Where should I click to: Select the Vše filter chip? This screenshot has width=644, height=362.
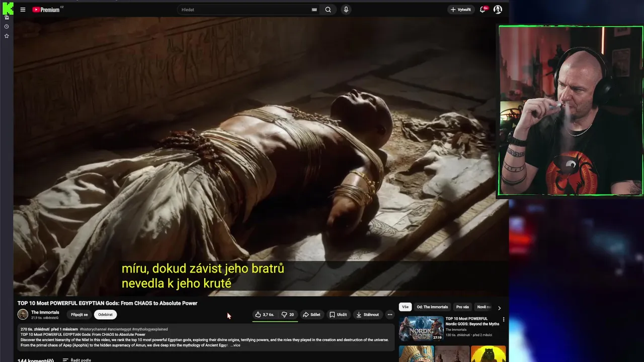tap(405, 307)
